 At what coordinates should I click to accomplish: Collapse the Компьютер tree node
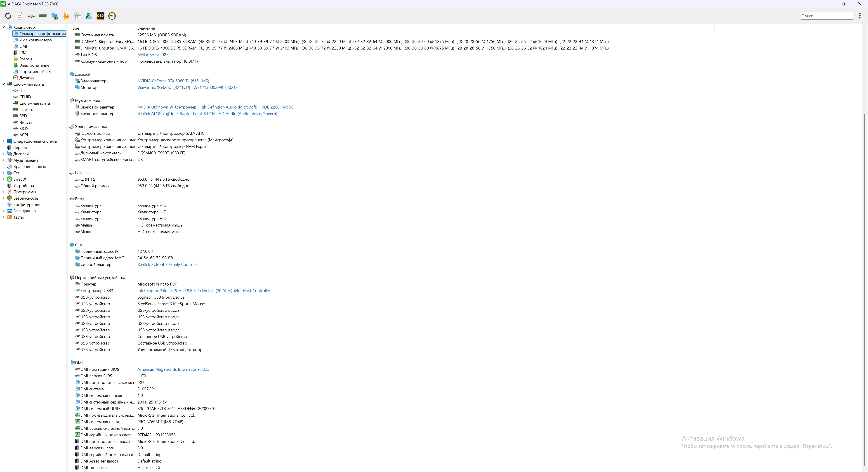click(3, 27)
